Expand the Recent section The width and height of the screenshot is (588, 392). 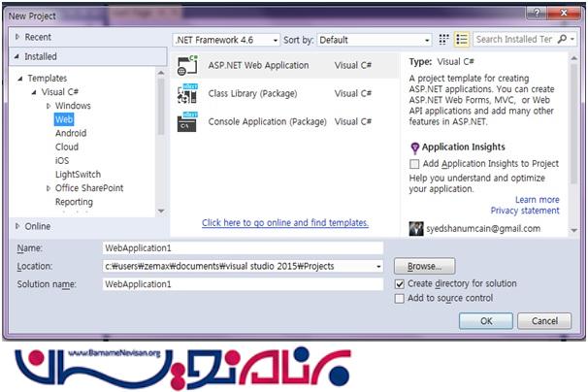pos(17,37)
